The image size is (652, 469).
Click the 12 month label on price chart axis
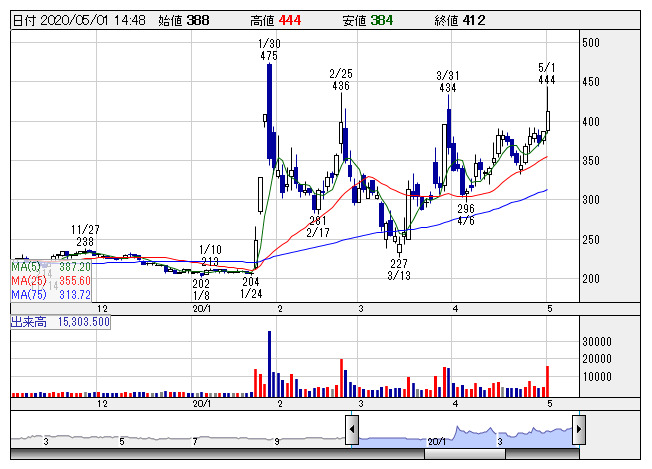click(102, 309)
